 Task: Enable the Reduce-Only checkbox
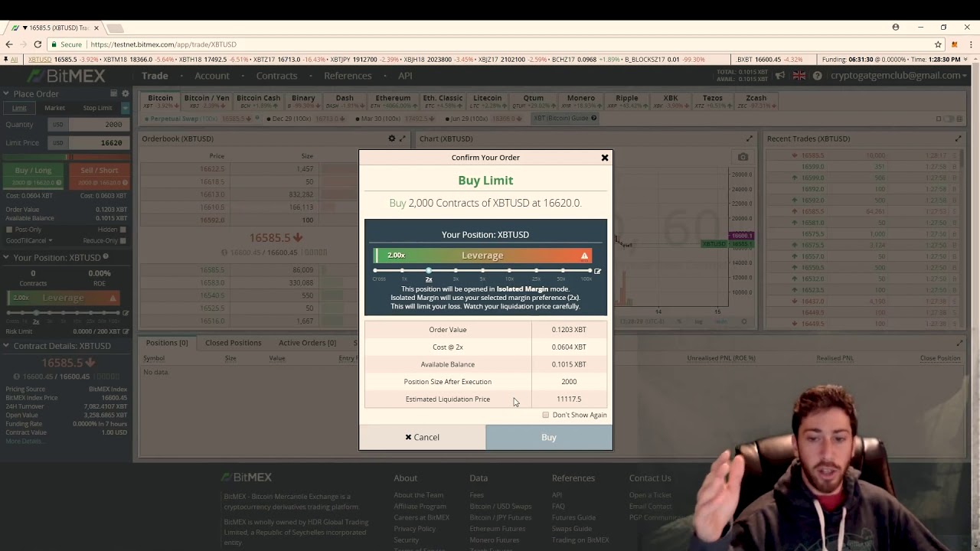click(x=122, y=240)
